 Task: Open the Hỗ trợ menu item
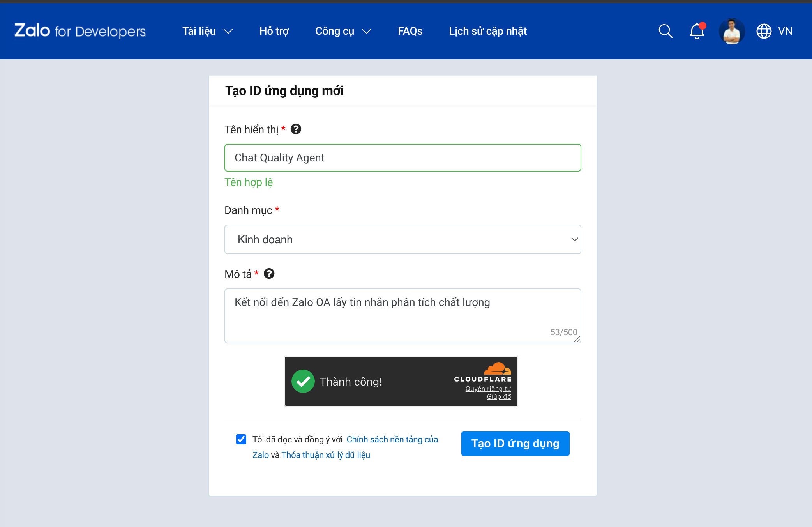click(274, 31)
